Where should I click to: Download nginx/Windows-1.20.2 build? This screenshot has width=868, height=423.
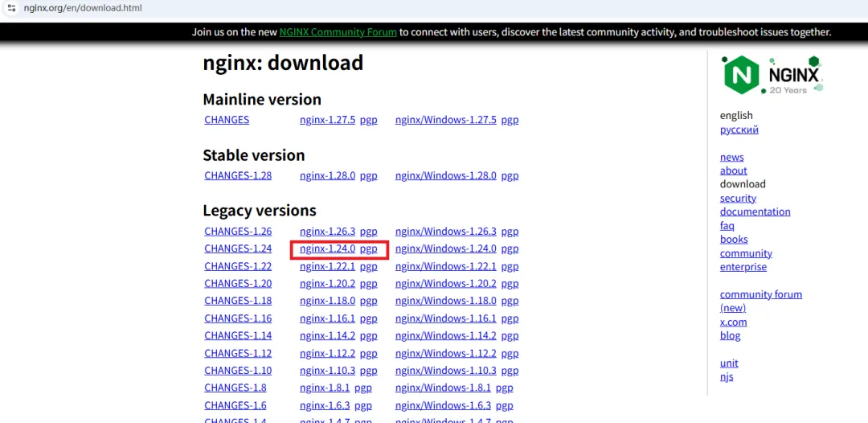(x=445, y=284)
